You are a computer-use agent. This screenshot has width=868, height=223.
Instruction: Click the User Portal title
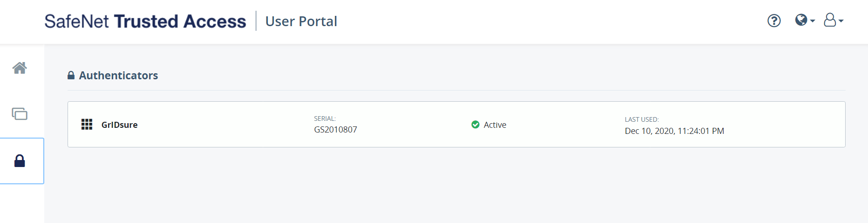pyautogui.click(x=301, y=21)
